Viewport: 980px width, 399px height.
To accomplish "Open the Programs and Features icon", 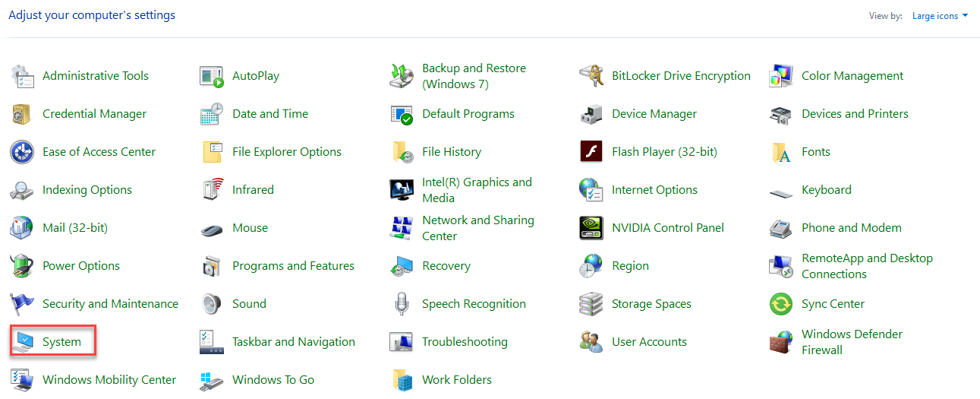I will tap(211, 266).
